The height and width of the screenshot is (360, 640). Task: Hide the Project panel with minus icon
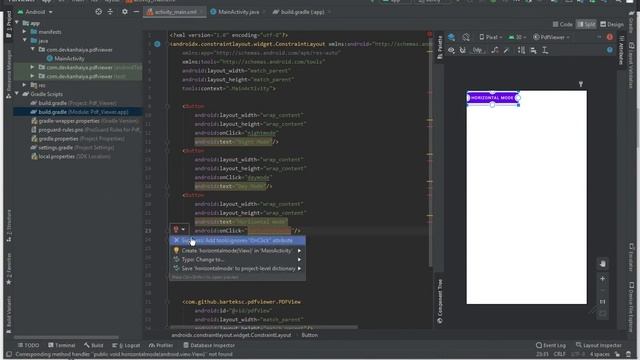(x=136, y=12)
